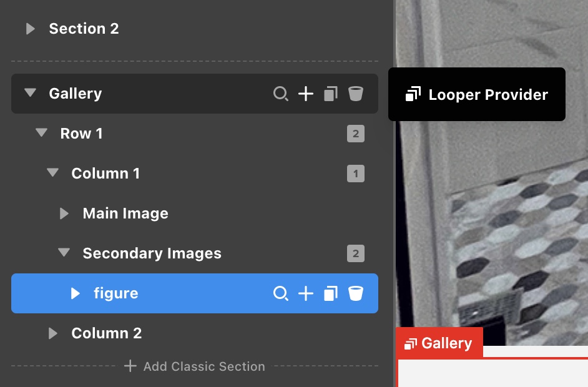This screenshot has width=588, height=387.
Task: Expand the Section 2 tree arrow
Action: tap(30, 29)
